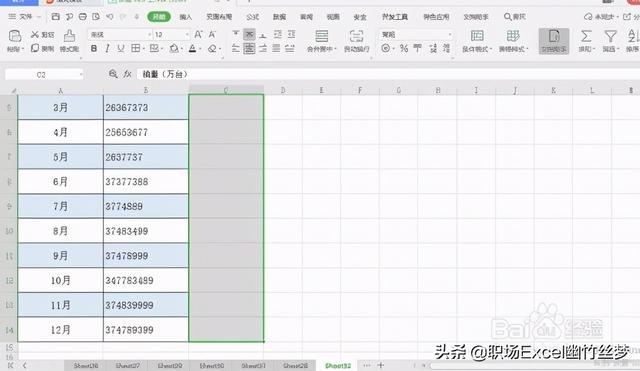Screen dimensions: 640x371
Task: Click the Paste clipboard icon
Action: pos(15,36)
